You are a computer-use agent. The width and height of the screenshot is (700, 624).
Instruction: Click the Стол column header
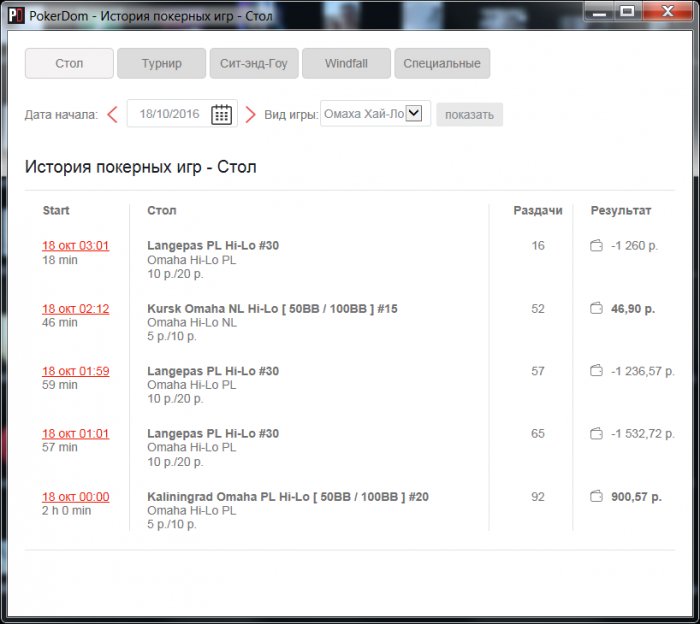(x=162, y=211)
